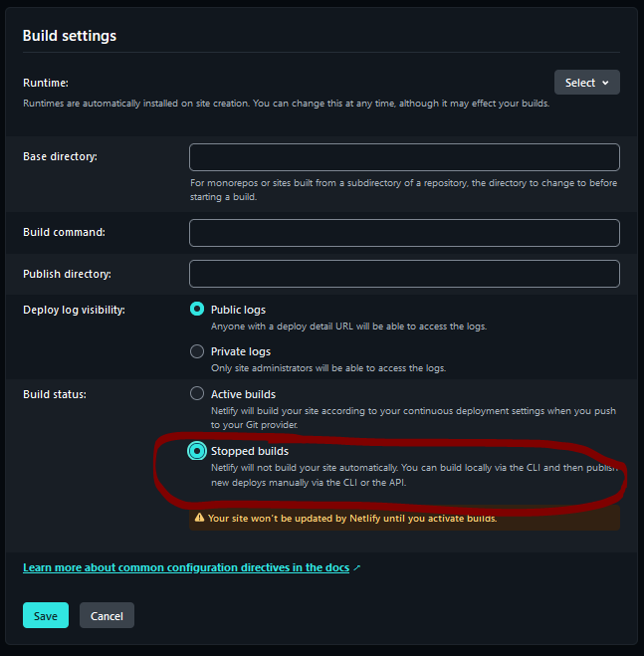Open the configuration directives docs link
Image resolution: width=644 pixels, height=656 pixels.
186,567
